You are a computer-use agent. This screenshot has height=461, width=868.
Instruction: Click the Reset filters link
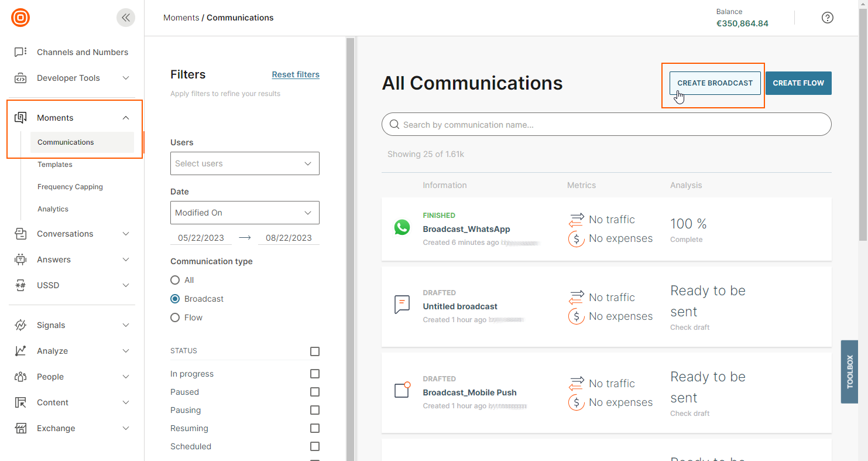tap(296, 74)
